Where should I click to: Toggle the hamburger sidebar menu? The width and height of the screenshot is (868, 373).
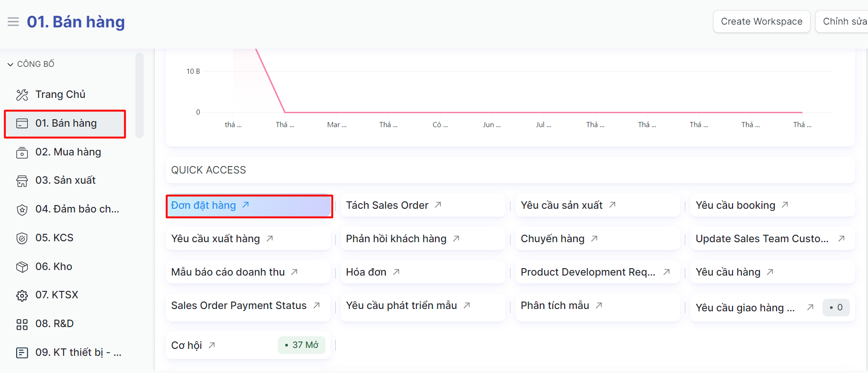pos(13,22)
